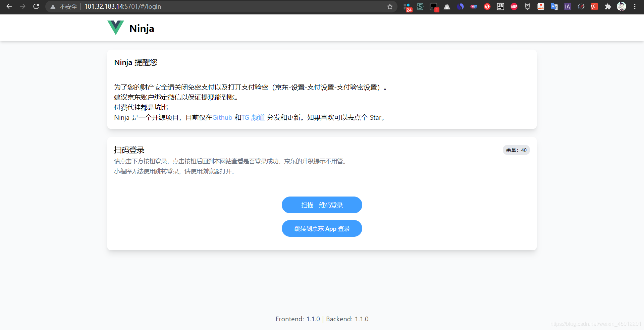
Task: Click the browser extensions puzzle icon
Action: [x=608, y=6]
